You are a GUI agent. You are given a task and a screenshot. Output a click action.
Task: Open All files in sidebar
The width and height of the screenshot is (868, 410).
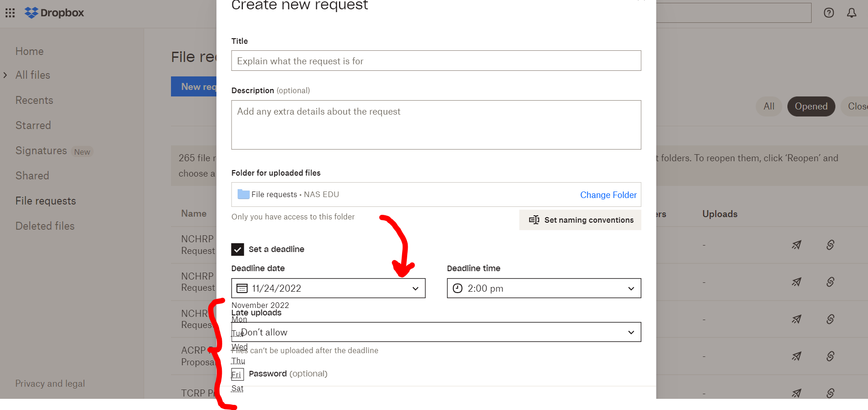33,75
